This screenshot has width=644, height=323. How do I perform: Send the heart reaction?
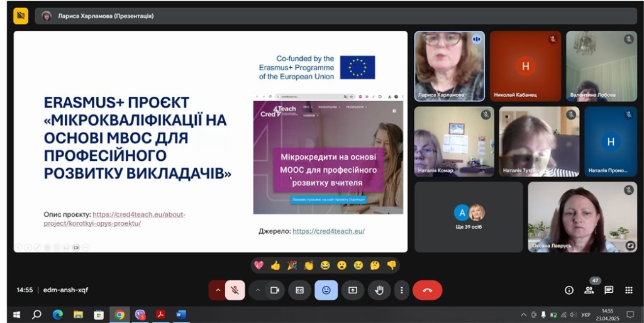tap(258, 265)
